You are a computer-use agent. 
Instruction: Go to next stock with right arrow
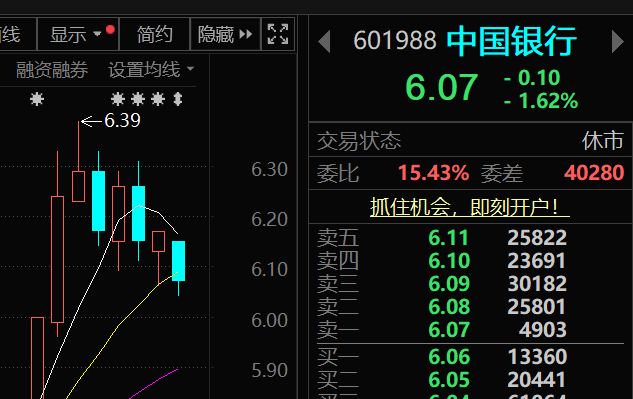pos(618,41)
